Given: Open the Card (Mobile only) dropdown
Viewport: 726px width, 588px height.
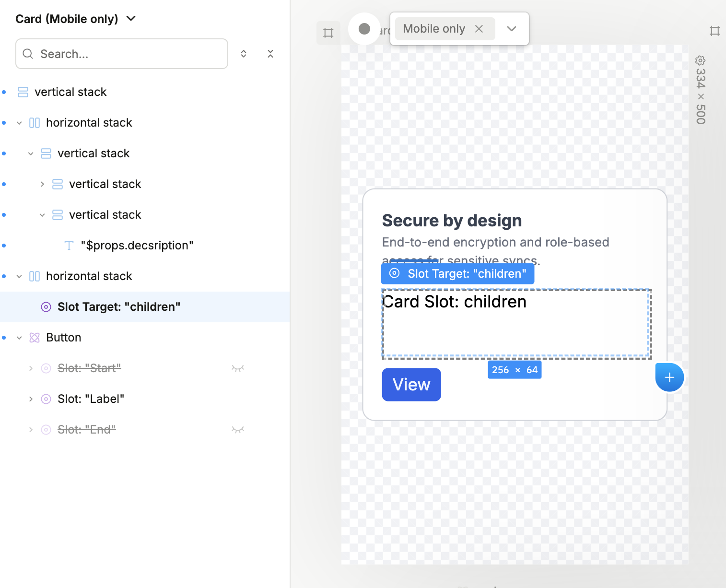Looking at the screenshot, I should pos(131,19).
